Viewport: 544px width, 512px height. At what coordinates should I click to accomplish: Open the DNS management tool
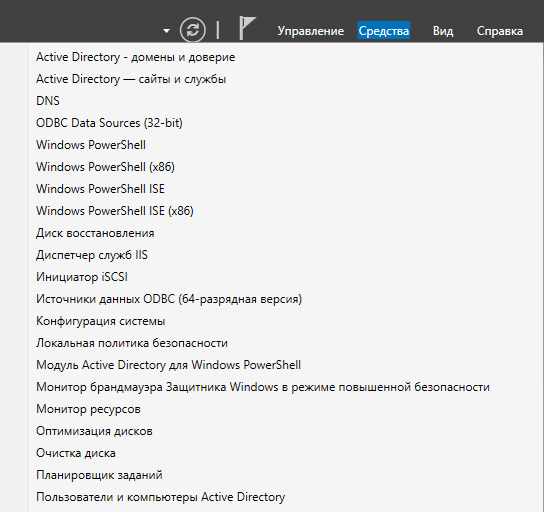(48, 101)
